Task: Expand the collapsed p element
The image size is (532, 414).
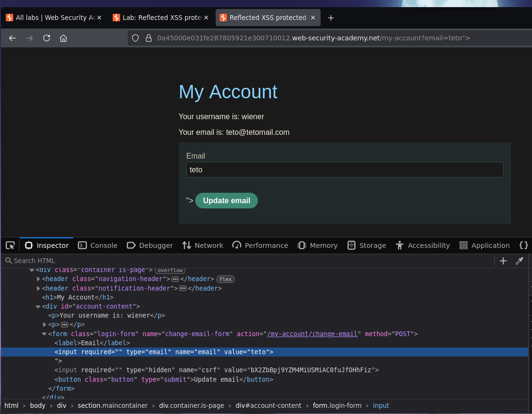Action: (x=44, y=324)
